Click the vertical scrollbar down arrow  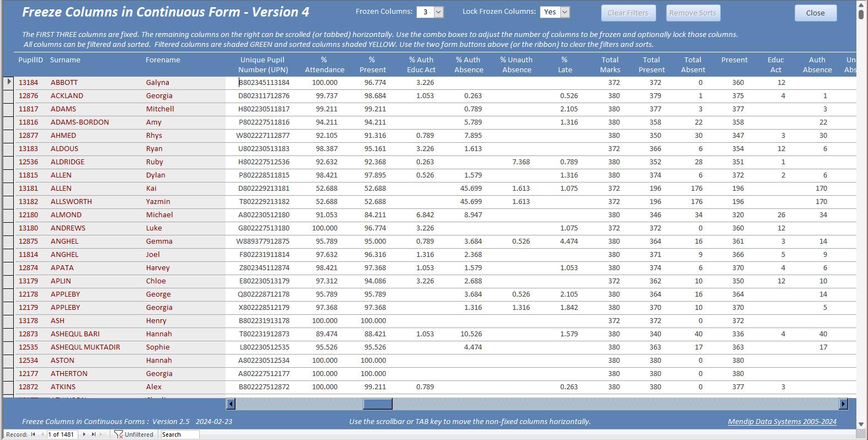click(x=861, y=425)
